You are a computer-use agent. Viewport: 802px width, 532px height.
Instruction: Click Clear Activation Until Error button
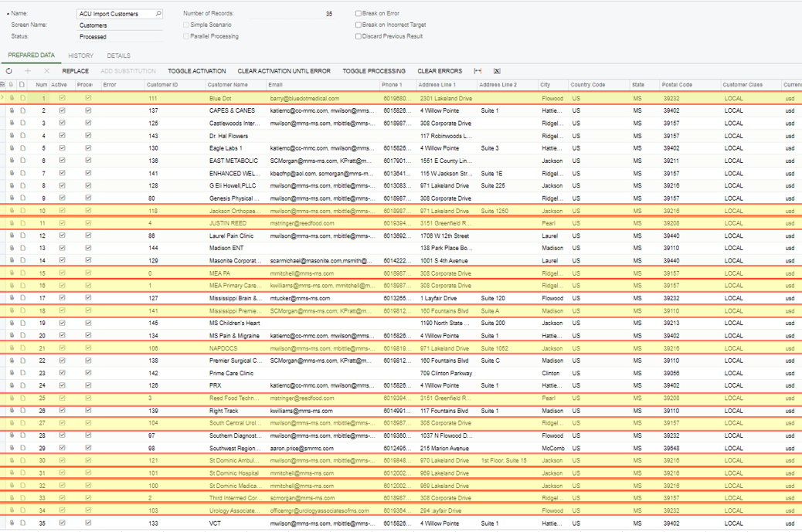(x=284, y=71)
